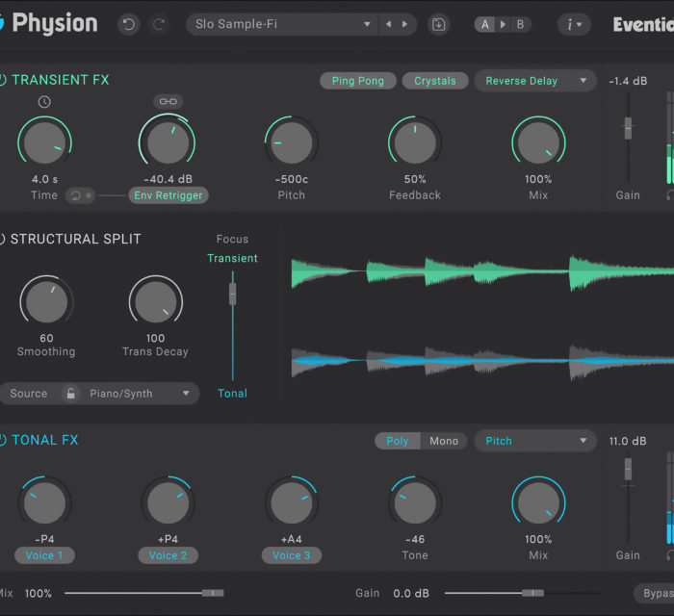The height and width of the screenshot is (616, 674).
Task: Select Poly mode
Action: [397, 441]
